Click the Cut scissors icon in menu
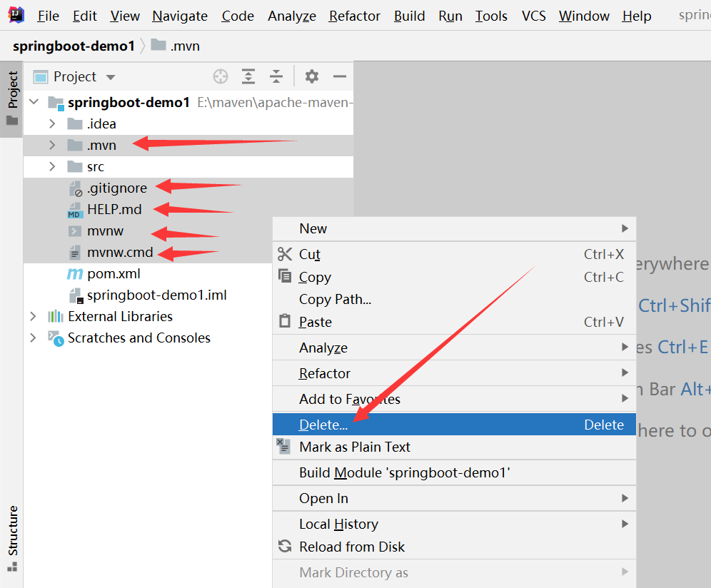The width and height of the screenshot is (711, 588). click(285, 254)
